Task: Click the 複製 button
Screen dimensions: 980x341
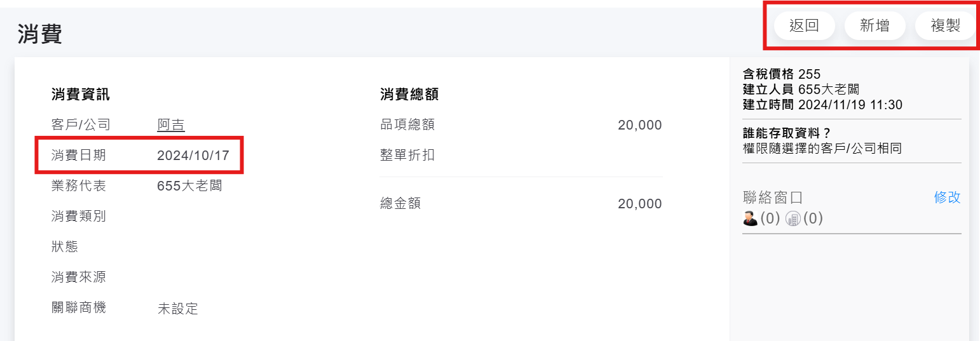Action: [x=945, y=26]
